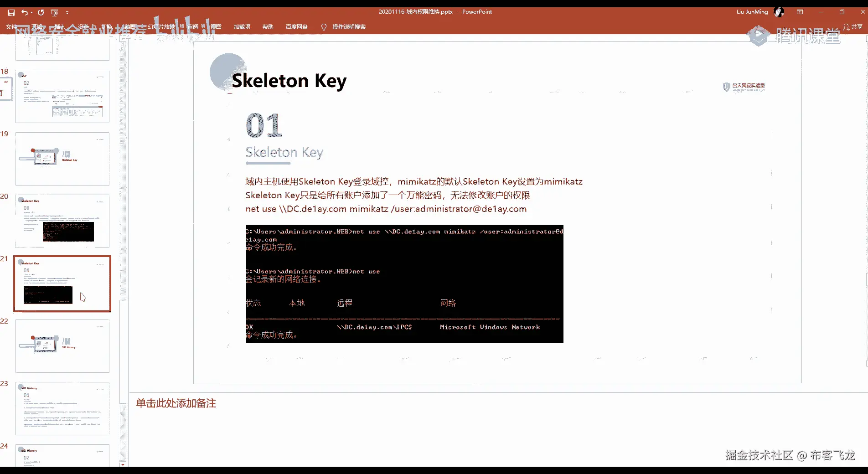This screenshot has height=474, width=868.
Task: Select slide 20 thumbnail
Action: pyautogui.click(x=62, y=221)
